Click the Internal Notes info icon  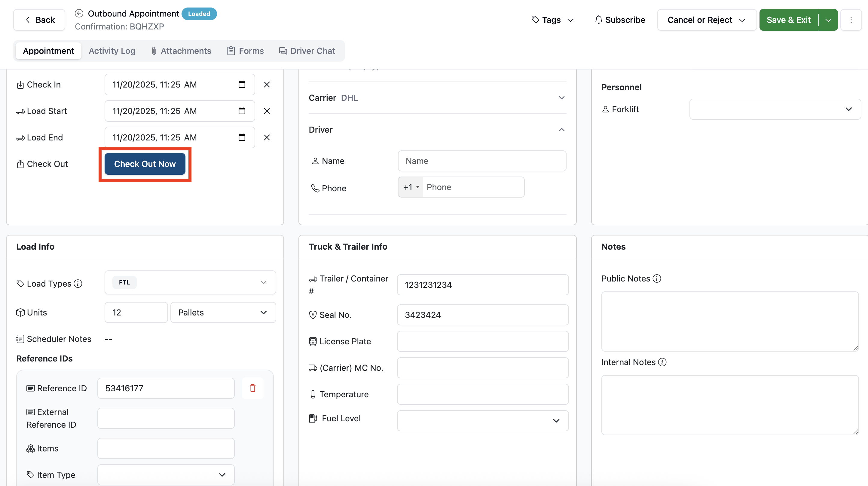point(662,362)
